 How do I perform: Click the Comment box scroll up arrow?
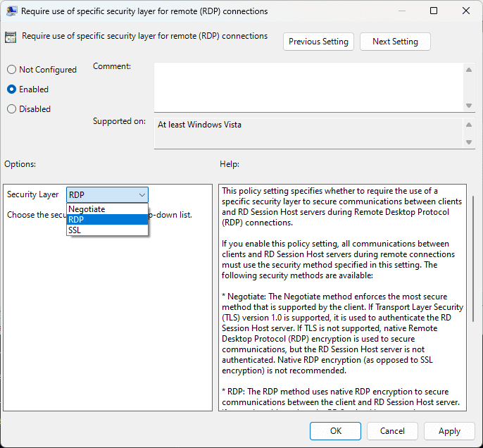[x=469, y=69]
